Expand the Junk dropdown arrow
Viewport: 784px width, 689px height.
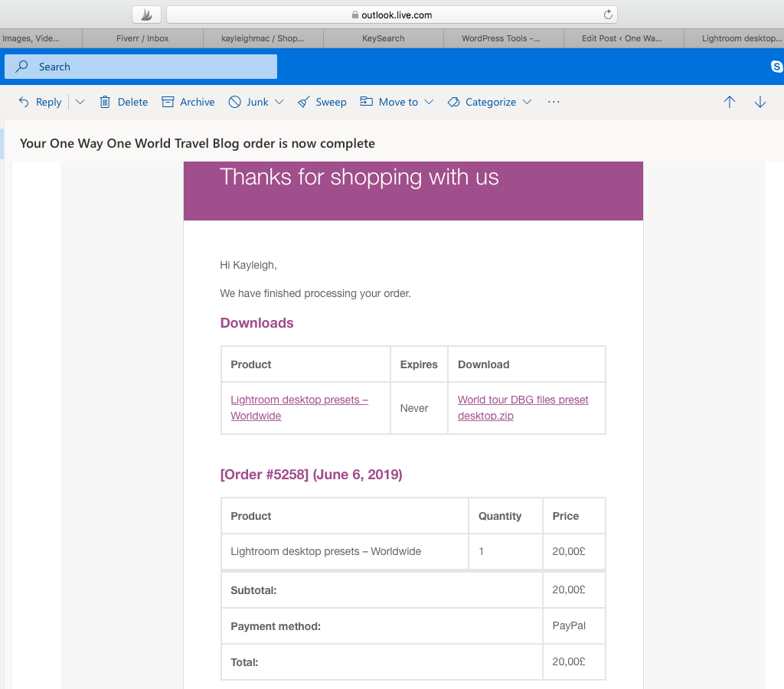[x=279, y=102]
